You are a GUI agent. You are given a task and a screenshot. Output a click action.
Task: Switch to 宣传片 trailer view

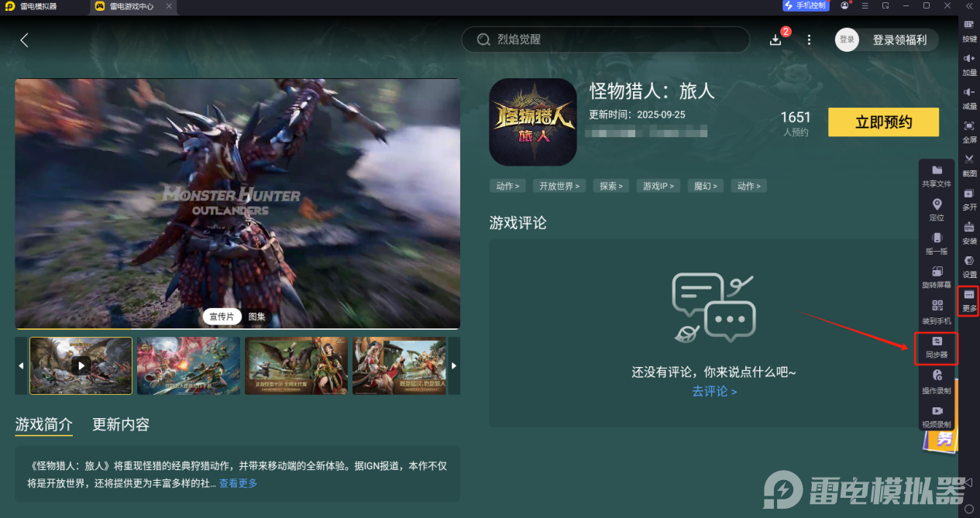(222, 317)
